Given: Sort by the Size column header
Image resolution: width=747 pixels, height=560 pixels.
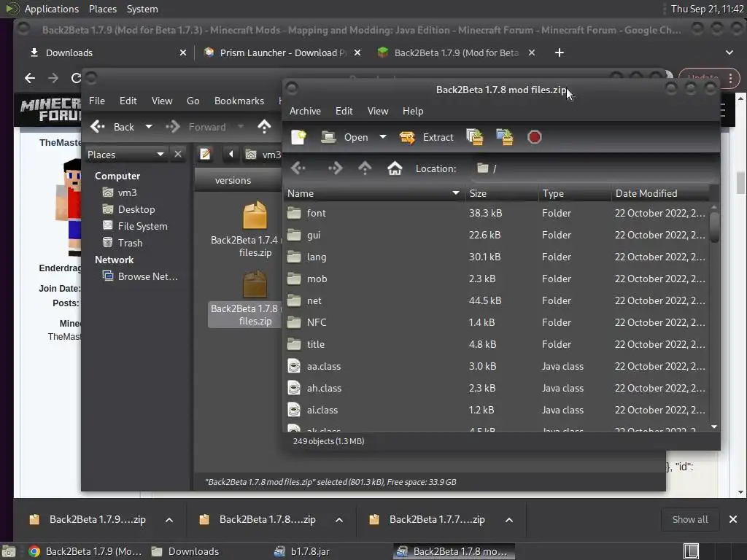Looking at the screenshot, I should (x=502, y=193).
